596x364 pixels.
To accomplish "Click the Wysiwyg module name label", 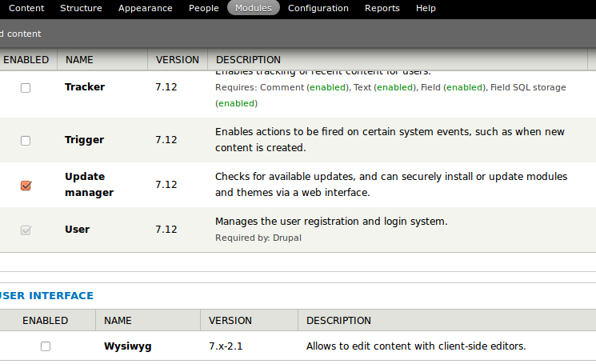I will 127,346.
